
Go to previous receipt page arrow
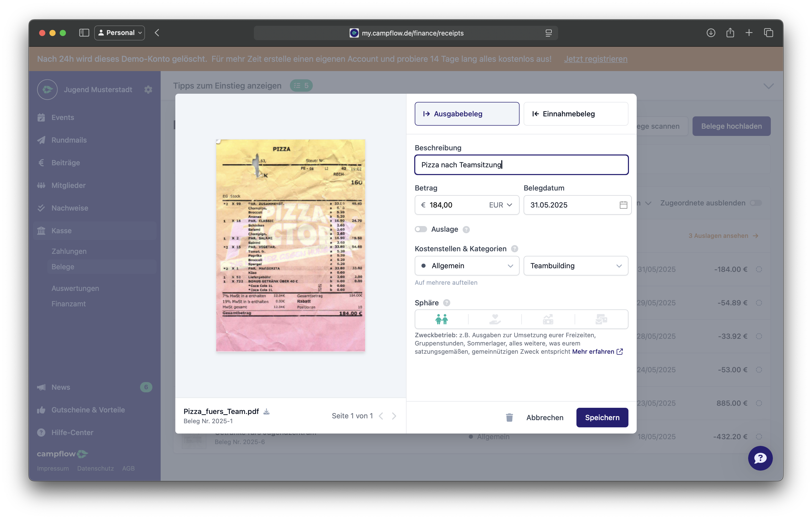(381, 416)
